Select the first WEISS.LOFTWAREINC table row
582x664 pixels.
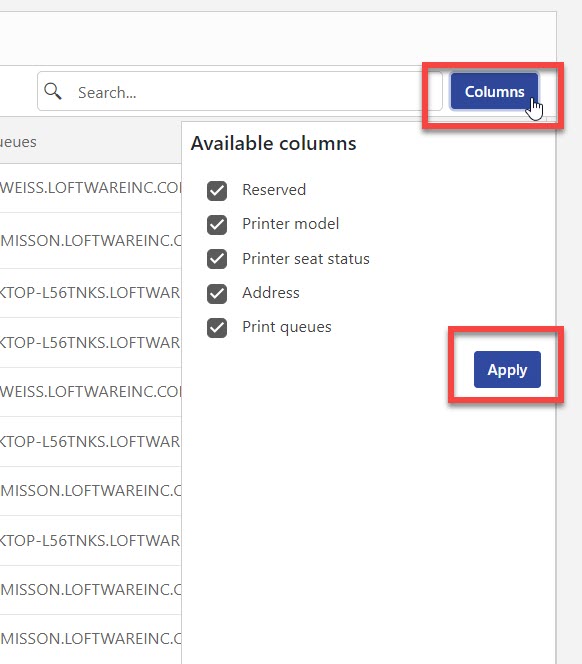(91, 188)
